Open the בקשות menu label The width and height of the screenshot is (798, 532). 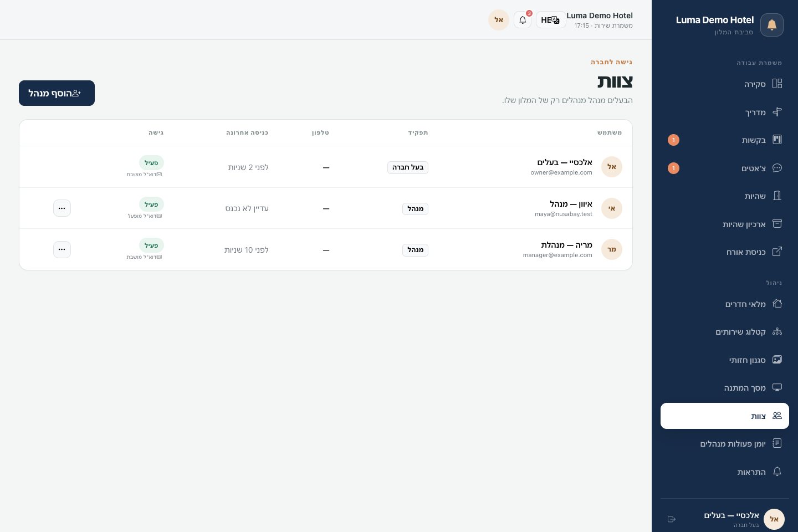pyautogui.click(x=754, y=140)
